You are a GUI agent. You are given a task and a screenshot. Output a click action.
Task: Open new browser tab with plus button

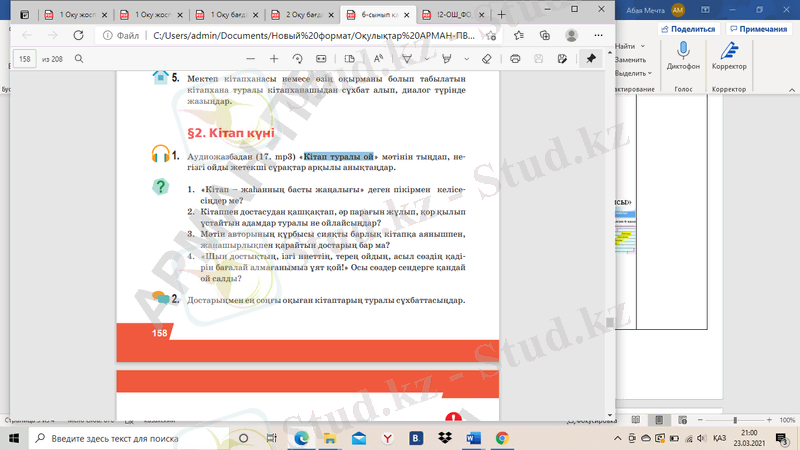coord(501,15)
